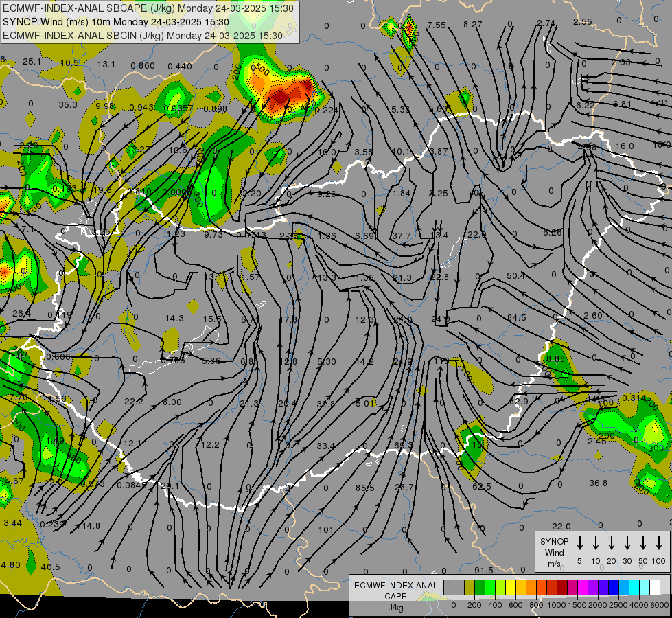Viewport: 672px width, 618px height.
Task: Click the 7.55 value on the map
Action: coord(437,25)
